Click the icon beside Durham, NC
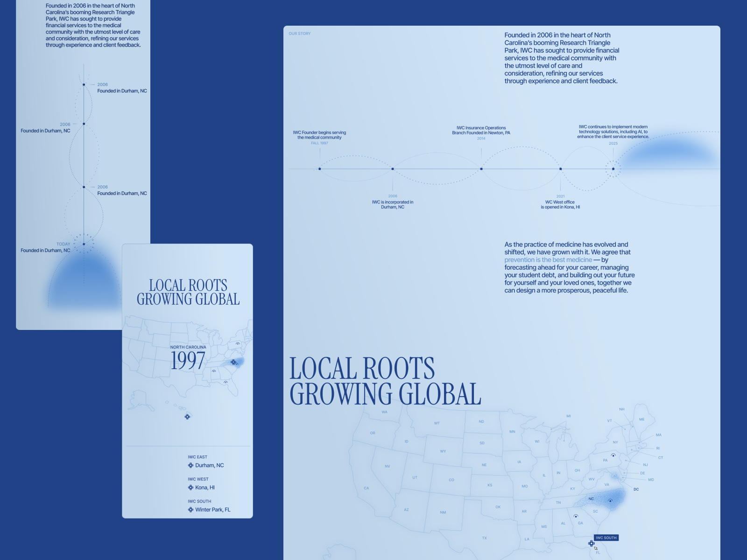The height and width of the screenshot is (560, 747). (190, 465)
